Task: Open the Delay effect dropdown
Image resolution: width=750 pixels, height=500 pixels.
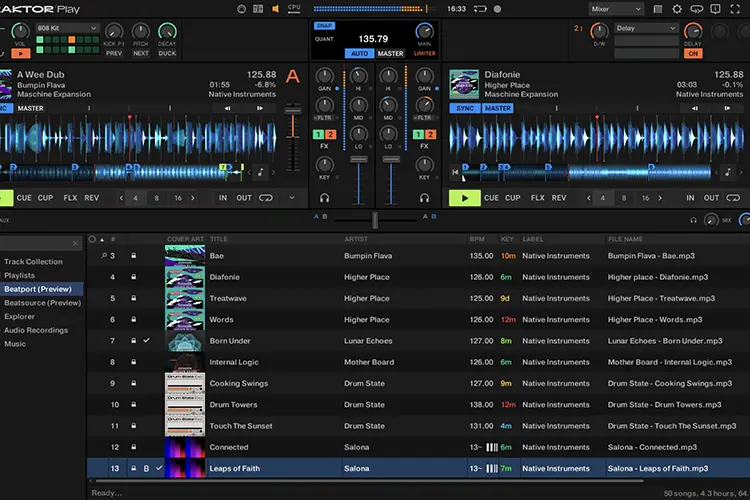Action: click(x=646, y=28)
